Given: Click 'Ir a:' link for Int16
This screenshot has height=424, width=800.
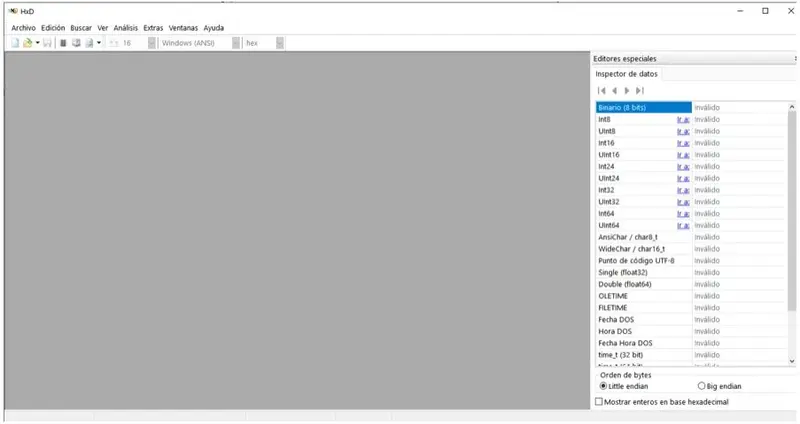Looking at the screenshot, I should click(683, 143).
